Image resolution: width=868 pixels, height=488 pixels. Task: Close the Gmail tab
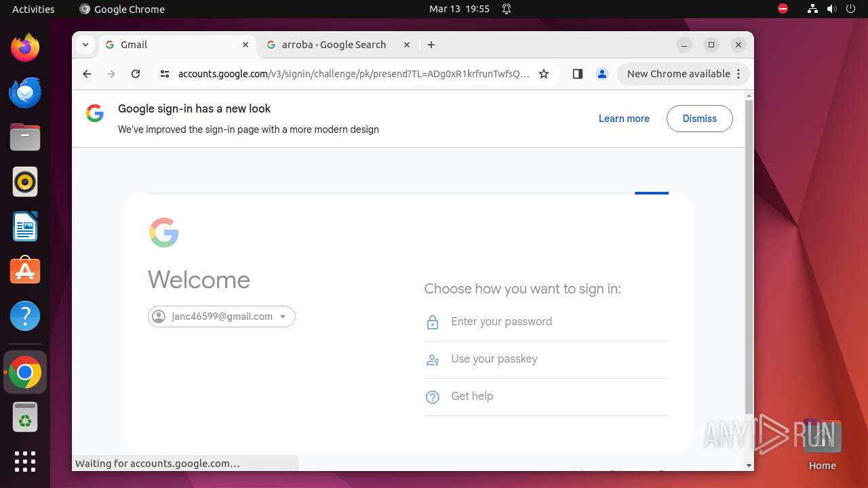245,45
